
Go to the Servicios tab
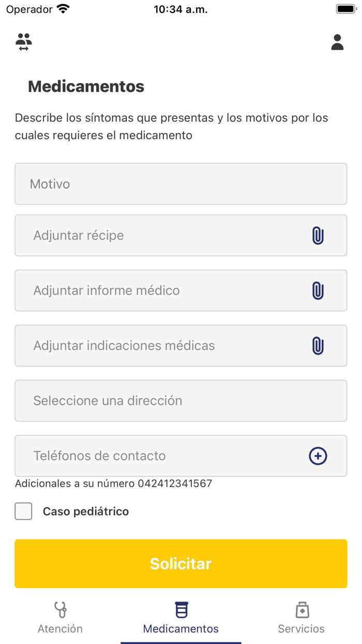click(x=301, y=617)
